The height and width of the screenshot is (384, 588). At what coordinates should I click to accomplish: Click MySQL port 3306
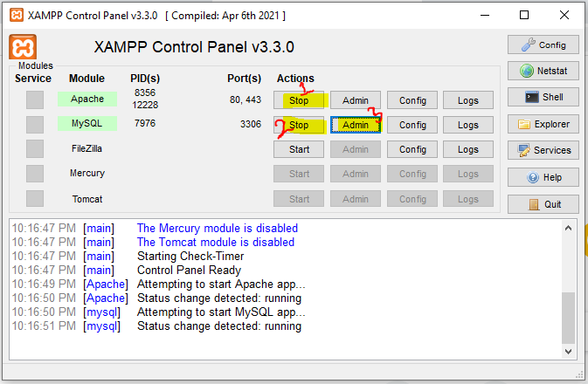click(251, 124)
